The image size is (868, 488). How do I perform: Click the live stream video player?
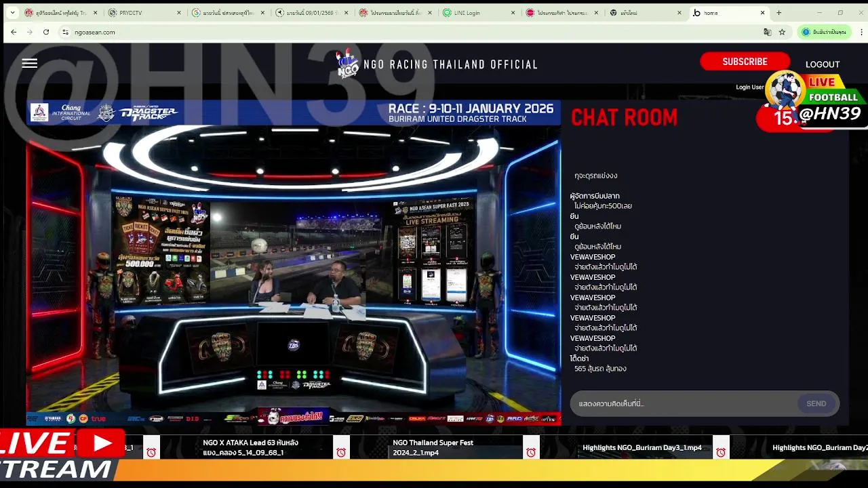pyautogui.click(x=294, y=262)
